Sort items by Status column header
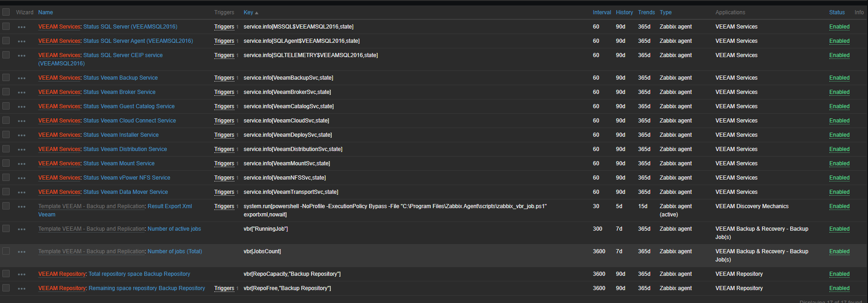This screenshot has height=303, width=868. (837, 12)
